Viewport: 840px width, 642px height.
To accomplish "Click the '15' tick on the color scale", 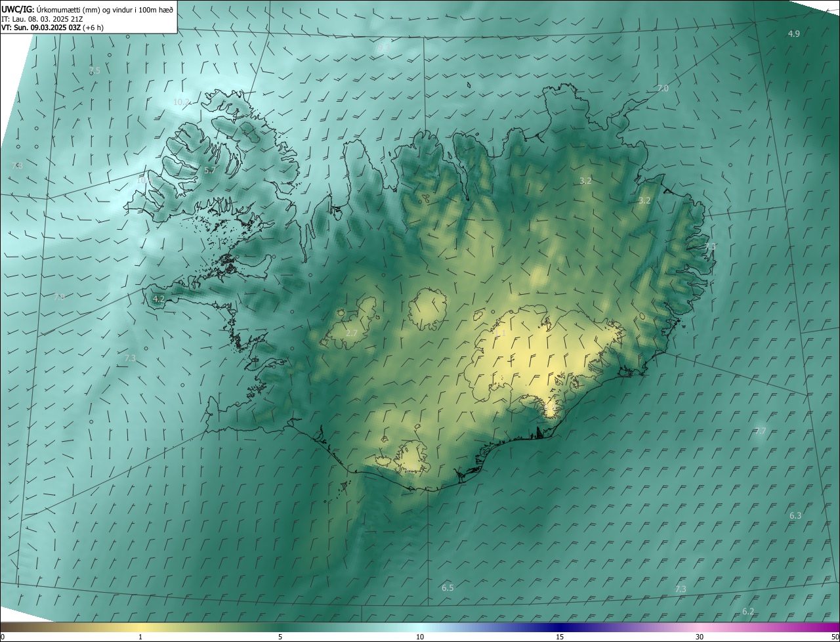I will 560,637.
